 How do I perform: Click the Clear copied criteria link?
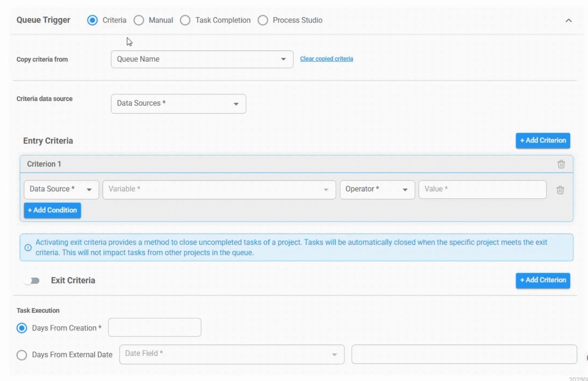tap(326, 59)
